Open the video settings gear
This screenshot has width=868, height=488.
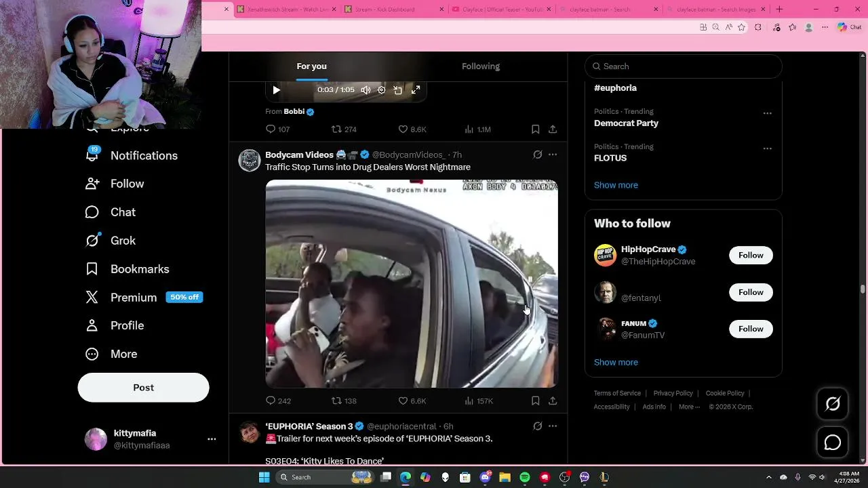pyautogui.click(x=381, y=89)
